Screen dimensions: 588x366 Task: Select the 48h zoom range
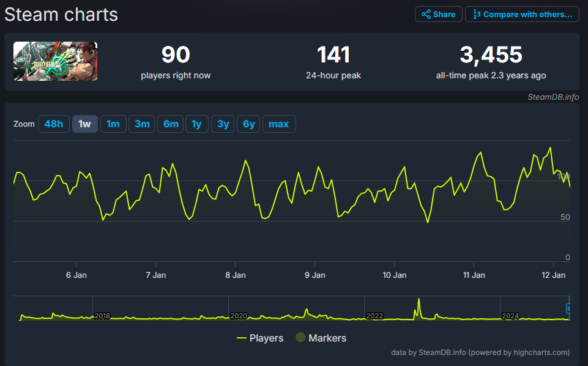click(53, 124)
